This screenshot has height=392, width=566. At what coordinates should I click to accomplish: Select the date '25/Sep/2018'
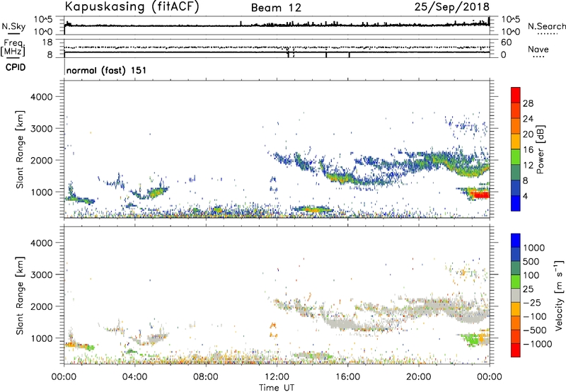pos(452,7)
